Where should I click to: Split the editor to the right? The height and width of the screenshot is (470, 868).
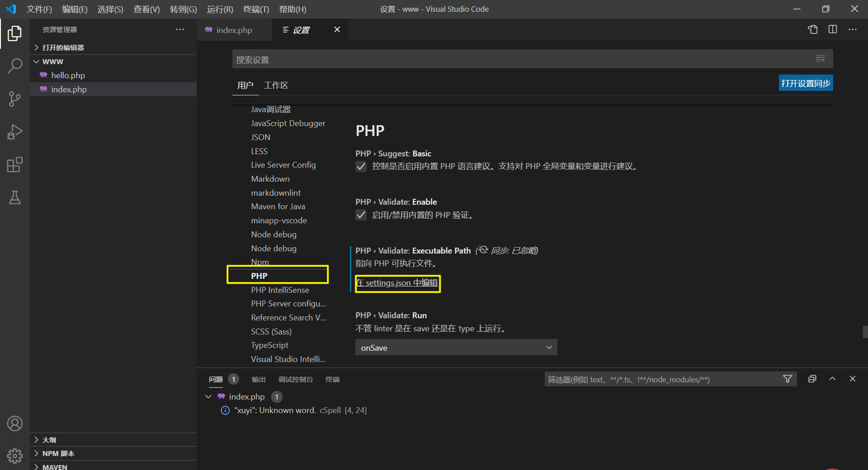pyautogui.click(x=833, y=29)
